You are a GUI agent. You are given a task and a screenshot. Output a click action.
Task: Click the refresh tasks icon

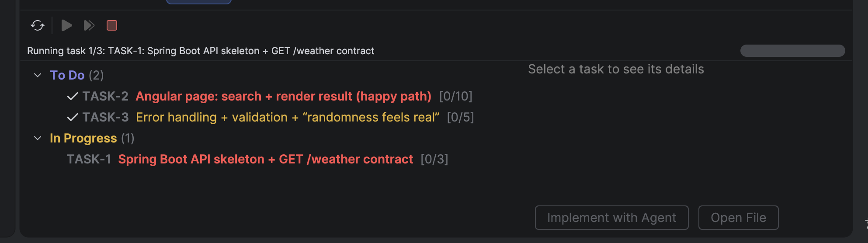click(38, 25)
